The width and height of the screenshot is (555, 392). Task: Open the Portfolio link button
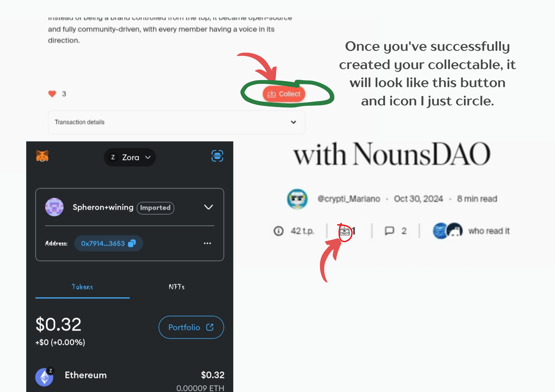(191, 327)
